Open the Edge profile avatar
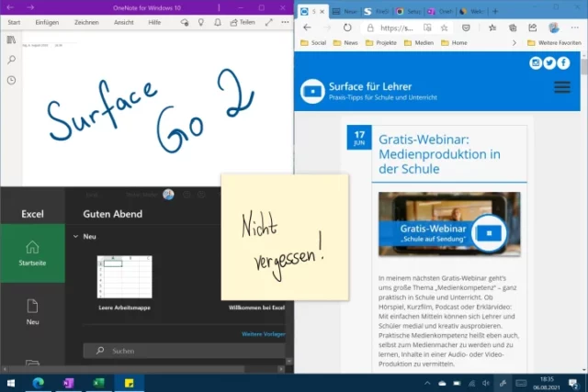 click(x=553, y=28)
